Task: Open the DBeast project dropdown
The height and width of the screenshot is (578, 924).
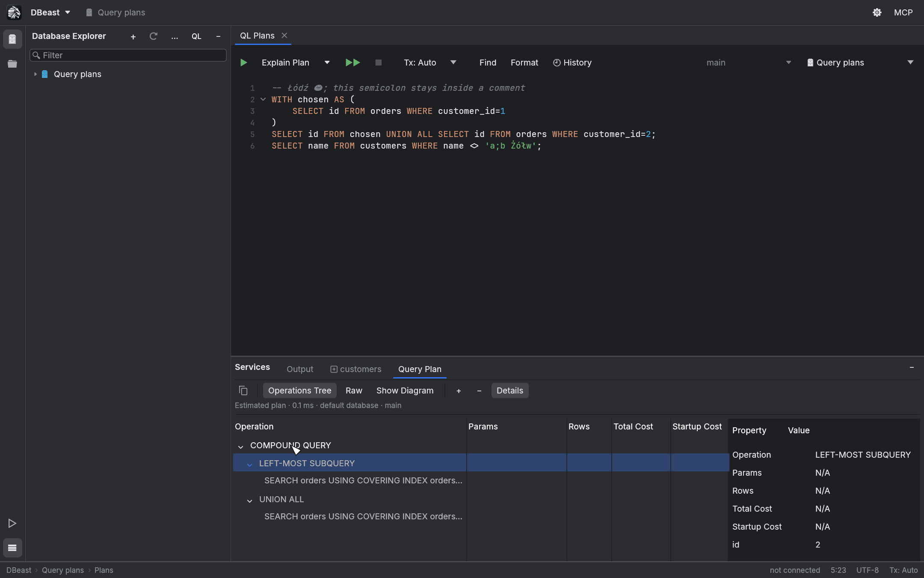Action: pyautogui.click(x=50, y=12)
